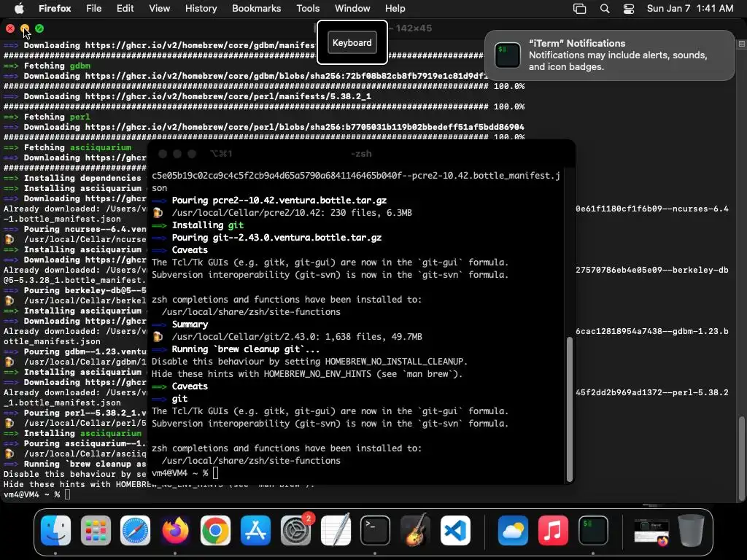The height and width of the screenshot is (560, 747).
Task: Open System Settings with badge in dock
Action: 295,530
